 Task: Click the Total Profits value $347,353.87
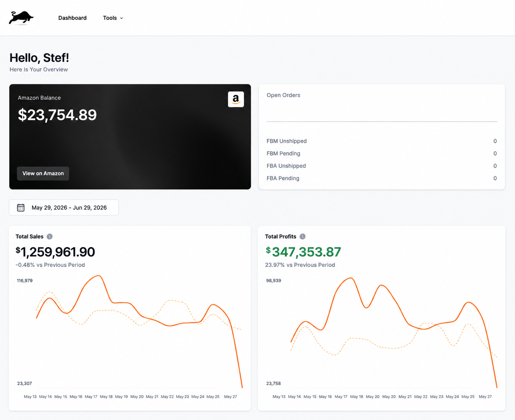tap(303, 252)
